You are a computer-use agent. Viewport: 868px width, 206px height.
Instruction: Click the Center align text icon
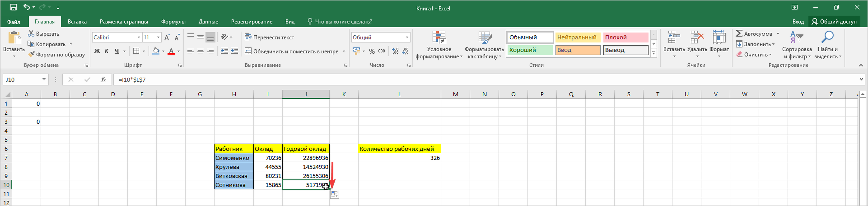pyautogui.click(x=201, y=51)
